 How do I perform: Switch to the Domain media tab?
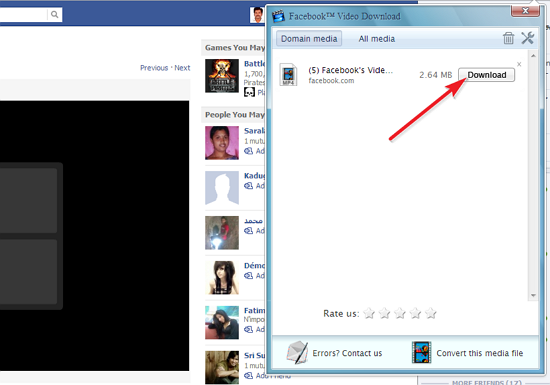(309, 39)
